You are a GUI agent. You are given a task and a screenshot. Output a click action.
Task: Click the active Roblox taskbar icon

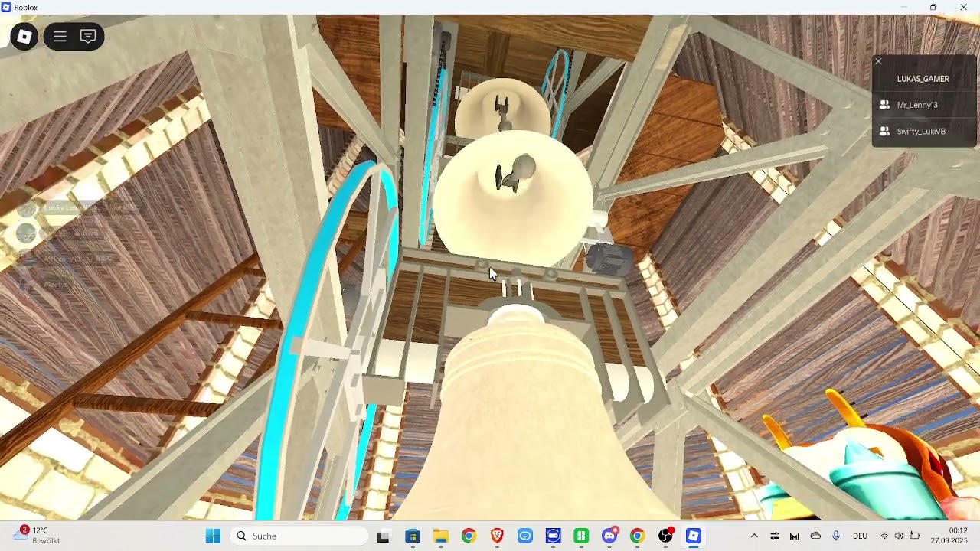point(693,536)
